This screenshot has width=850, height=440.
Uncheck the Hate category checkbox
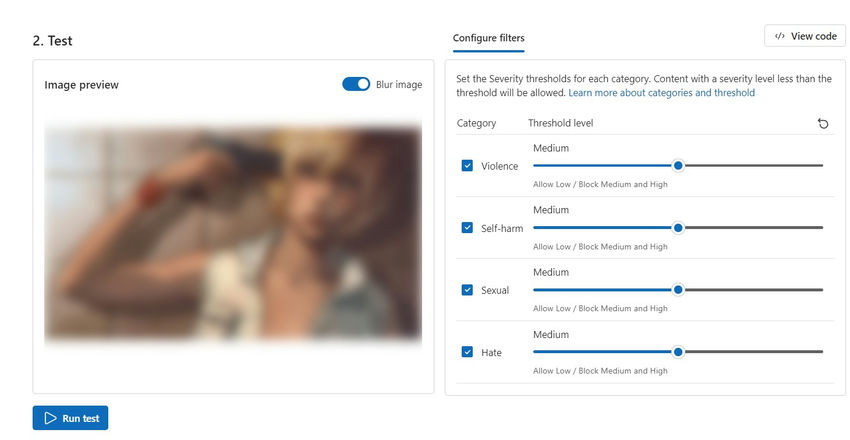467,352
